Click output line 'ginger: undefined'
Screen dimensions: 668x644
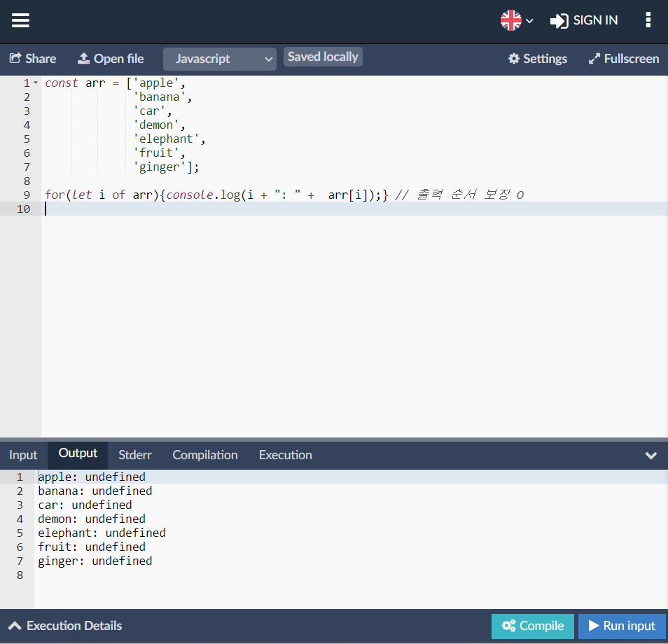point(95,561)
